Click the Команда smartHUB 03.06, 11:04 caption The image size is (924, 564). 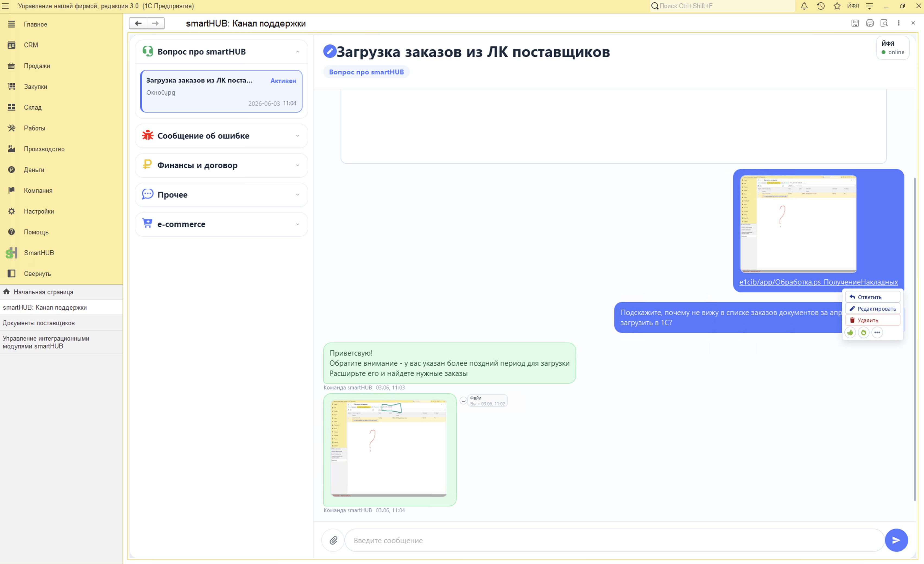click(x=364, y=510)
